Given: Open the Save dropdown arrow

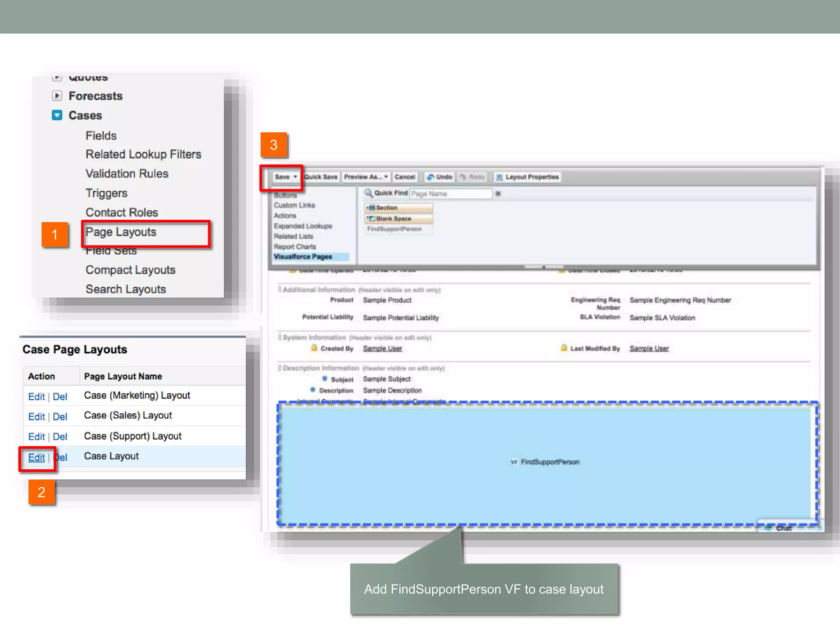Looking at the screenshot, I should (x=295, y=177).
